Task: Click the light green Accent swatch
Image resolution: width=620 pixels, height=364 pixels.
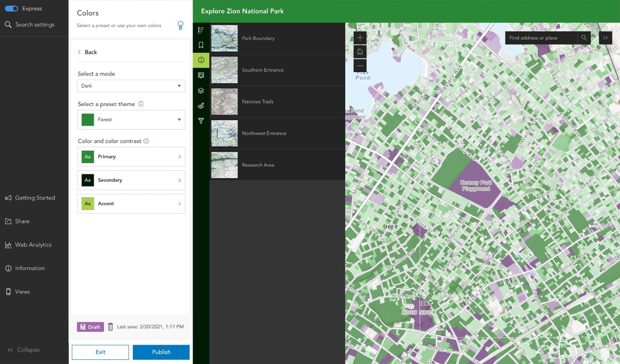Action: [88, 204]
